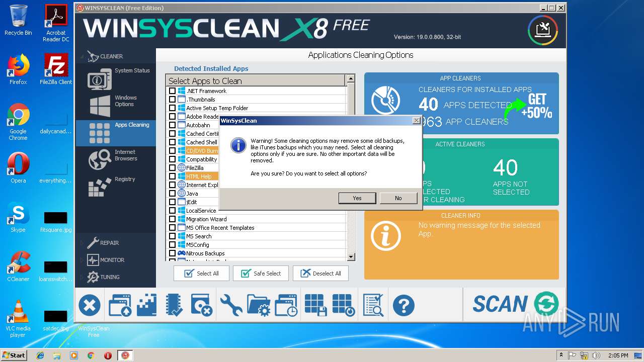The width and height of the screenshot is (644, 362).
Task: Click the volume icon in system tray
Action: tap(597, 355)
